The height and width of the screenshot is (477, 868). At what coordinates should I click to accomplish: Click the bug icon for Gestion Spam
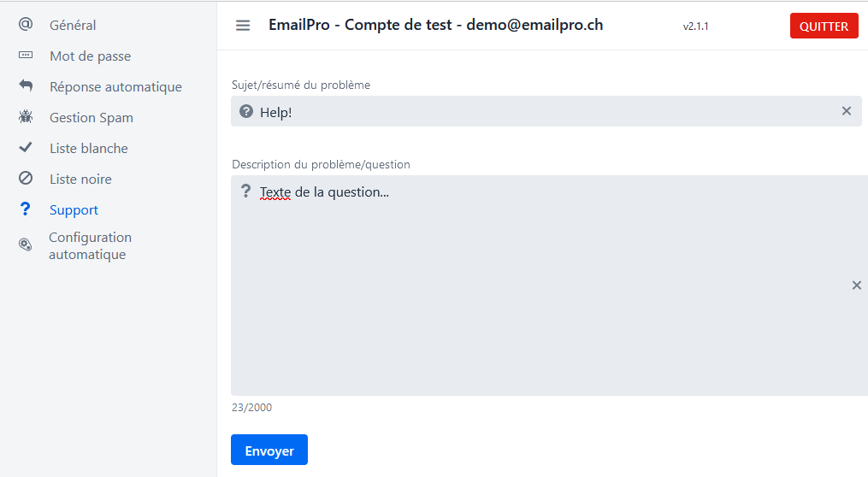tap(26, 116)
